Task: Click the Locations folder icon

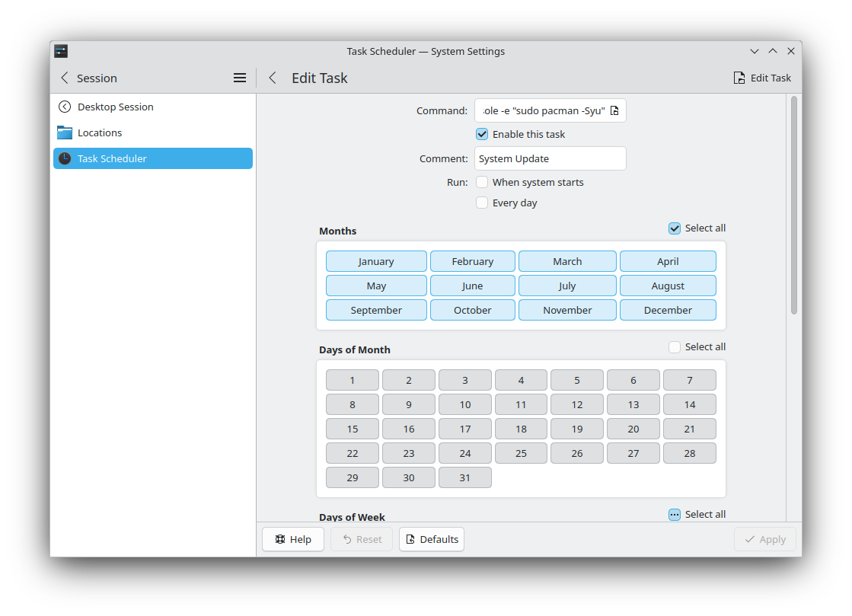Action: 65,132
